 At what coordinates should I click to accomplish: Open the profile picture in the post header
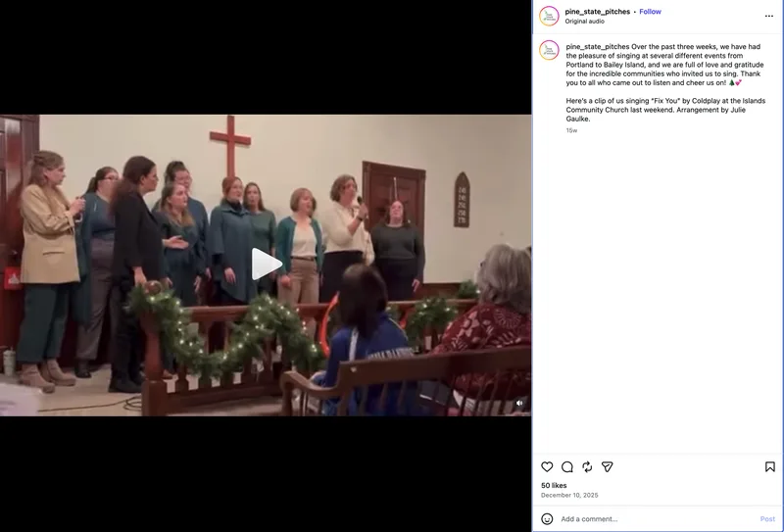tap(549, 16)
